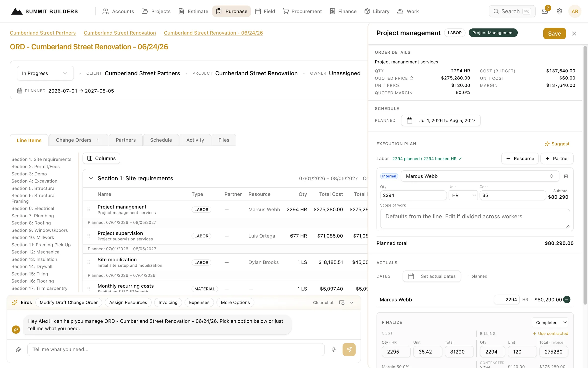The image size is (588, 368).
Task: Open the In Progress status dropdown
Action: click(x=45, y=73)
